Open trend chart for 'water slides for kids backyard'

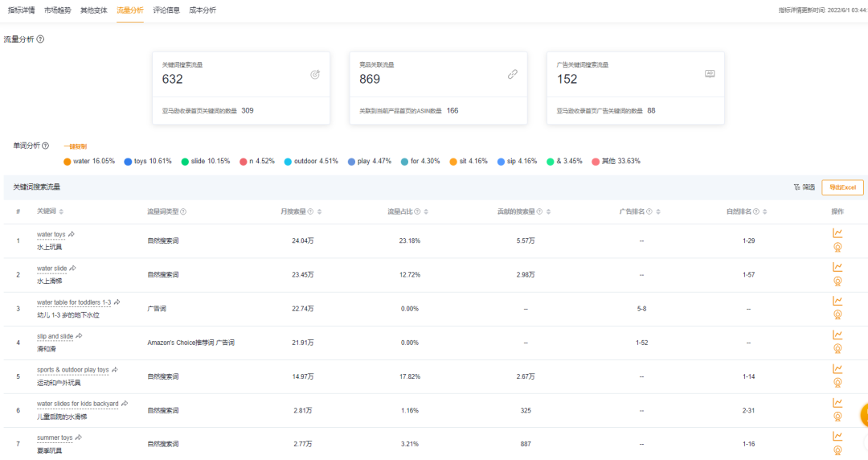[x=837, y=403]
